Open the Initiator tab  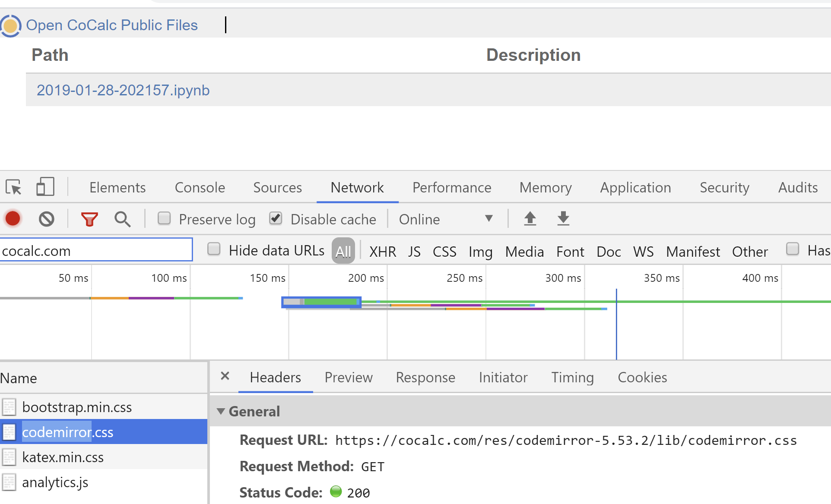(x=503, y=378)
